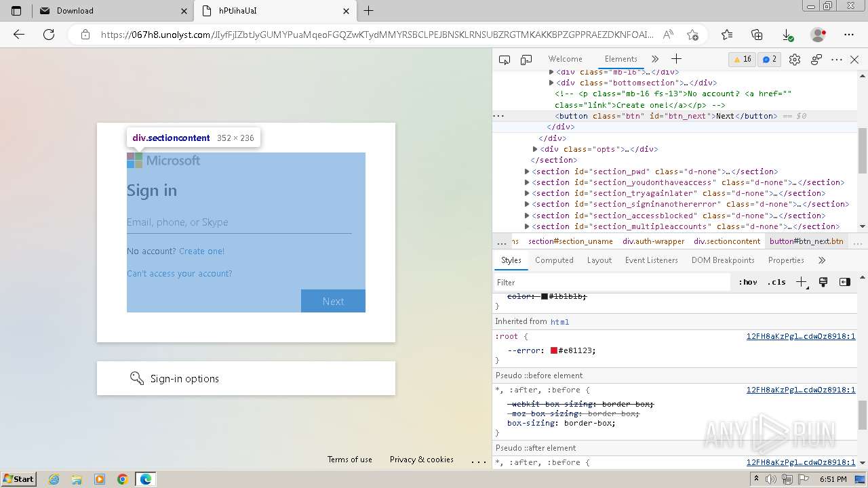Expand the div class mb-16 node

click(x=551, y=72)
